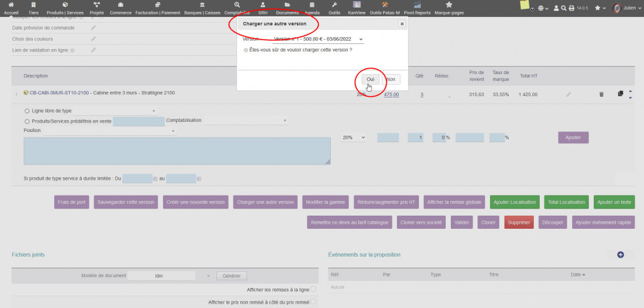The image size is (644, 308).
Task: Open the start date calendar picker
Action: tap(155, 179)
